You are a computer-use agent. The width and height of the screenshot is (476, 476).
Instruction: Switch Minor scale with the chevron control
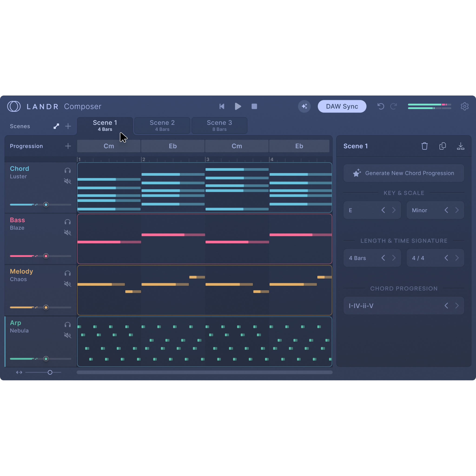click(457, 210)
